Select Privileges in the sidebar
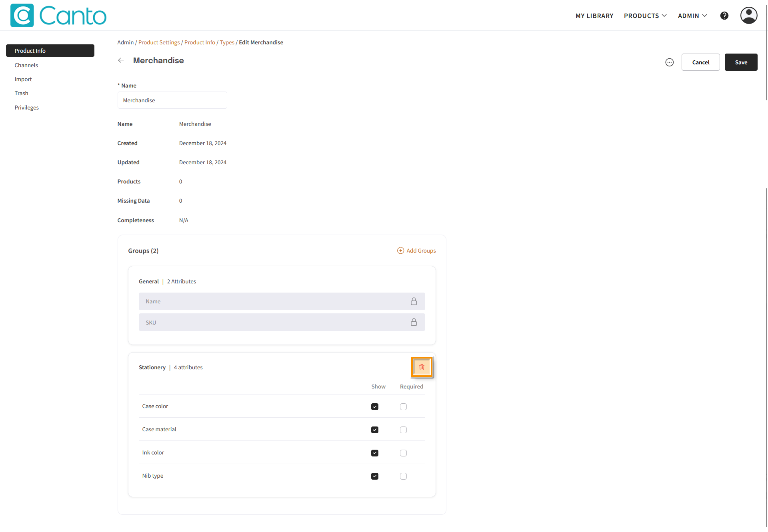This screenshot has width=768, height=532. pos(27,108)
